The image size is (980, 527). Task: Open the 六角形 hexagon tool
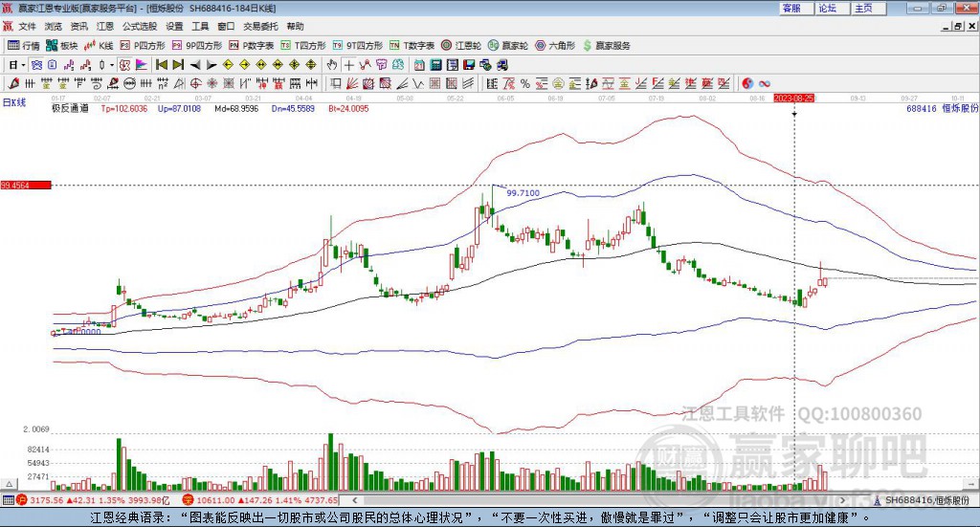[x=555, y=46]
